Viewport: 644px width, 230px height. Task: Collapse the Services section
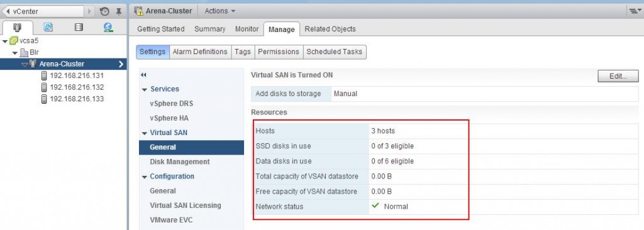[144, 89]
